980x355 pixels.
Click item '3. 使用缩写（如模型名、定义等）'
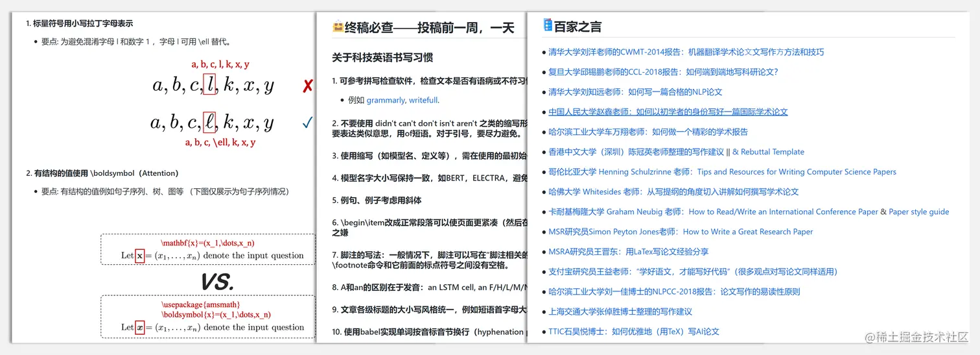pos(429,156)
